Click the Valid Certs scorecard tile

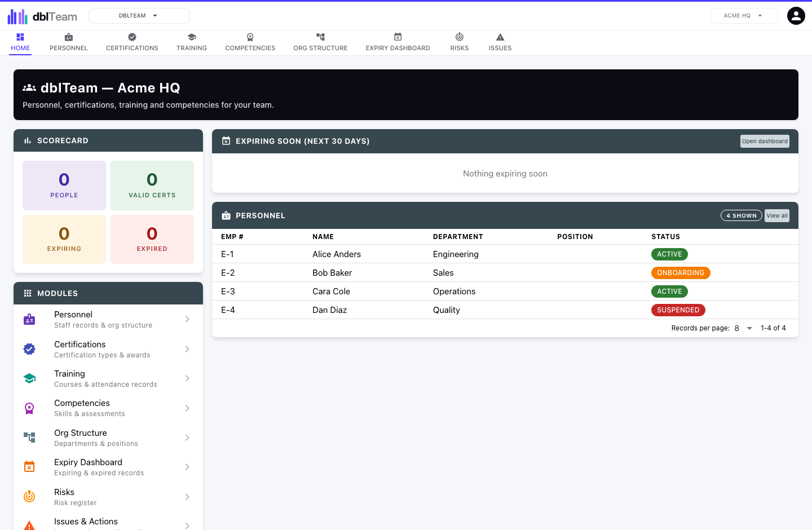152,185
